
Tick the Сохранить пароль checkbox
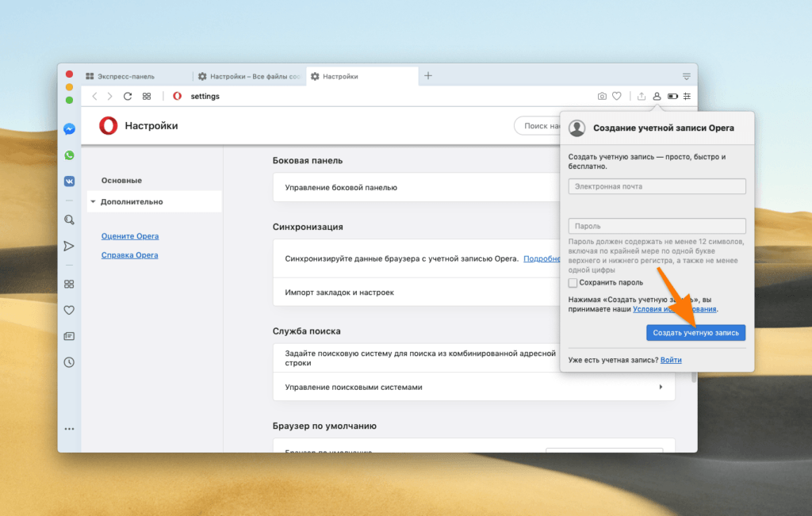point(573,283)
